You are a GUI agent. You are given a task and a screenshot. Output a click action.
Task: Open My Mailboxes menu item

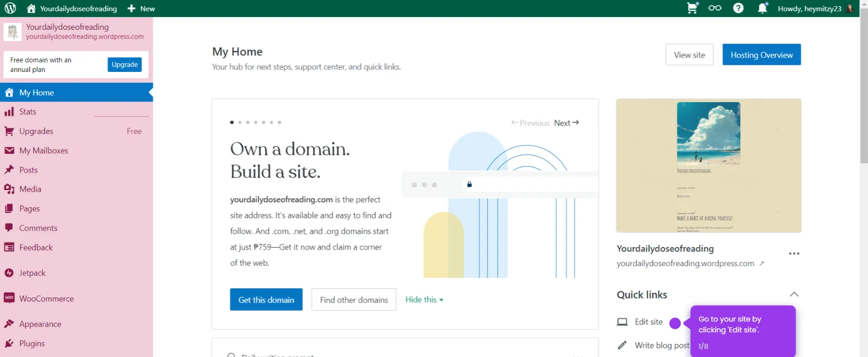point(77,151)
